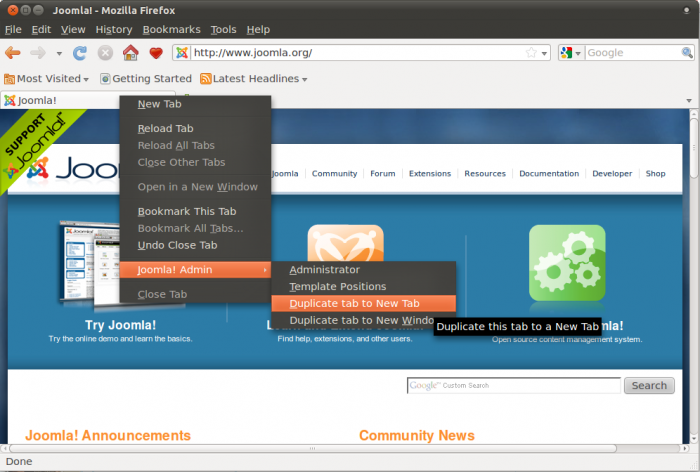Image resolution: width=700 pixels, height=472 pixels.
Task: Open the Help menu
Action: coord(258,29)
